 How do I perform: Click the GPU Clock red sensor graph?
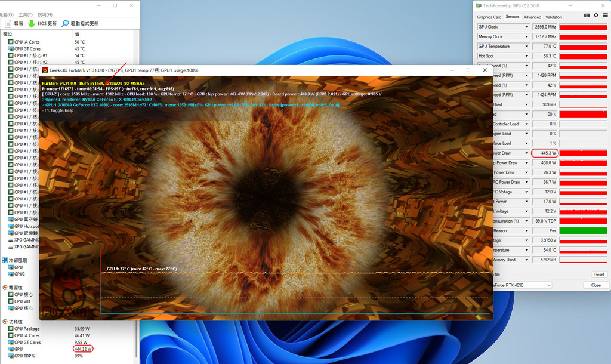[x=583, y=27]
